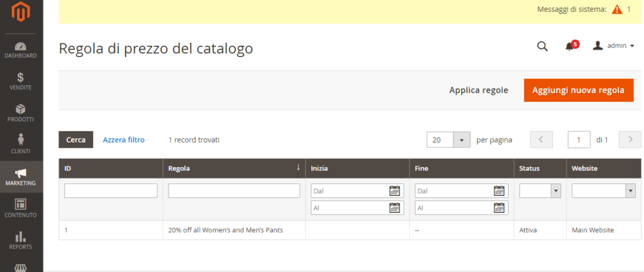Click Aggiungi nuova regola button
This screenshot has width=644, height=272.
[578, 90]
